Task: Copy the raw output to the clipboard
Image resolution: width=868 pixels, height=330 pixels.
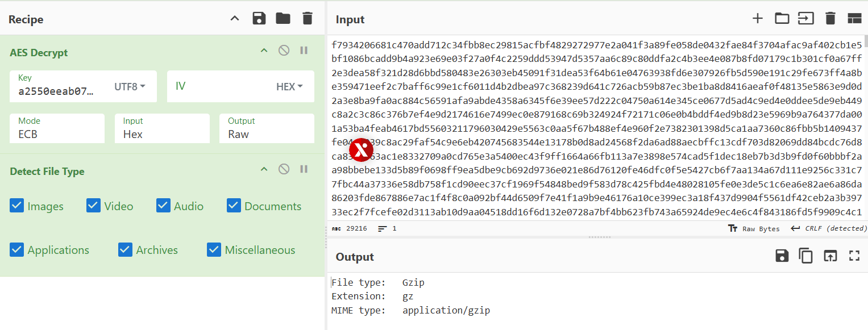Action: (x=805, y=256)
